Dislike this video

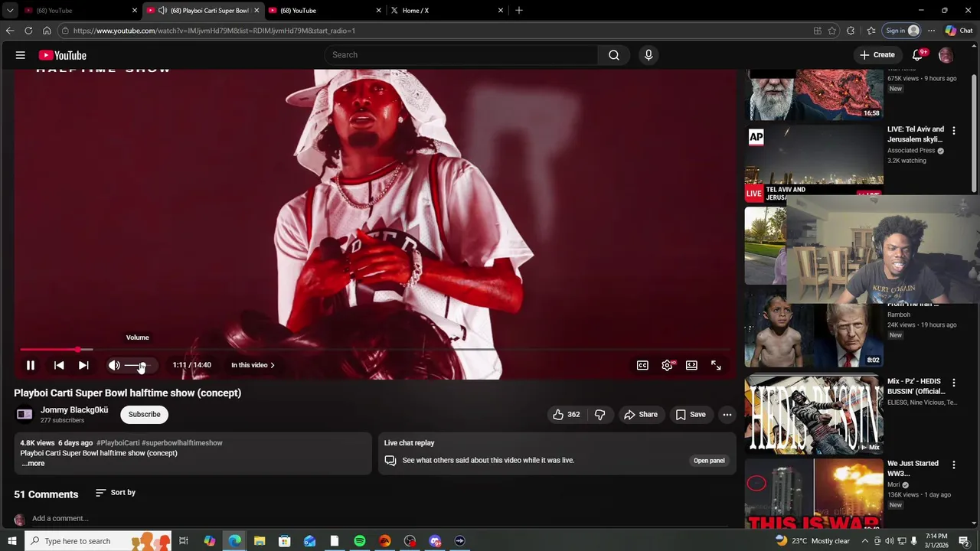[599, 415]
